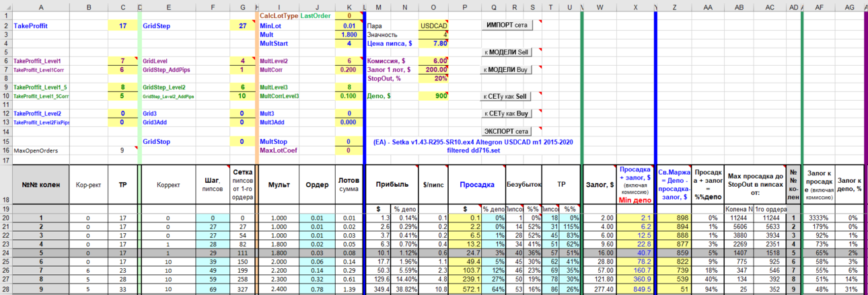This screenshot has width=868, height=295.
Task: Select the Прибыль header cell
Action: 391,184
